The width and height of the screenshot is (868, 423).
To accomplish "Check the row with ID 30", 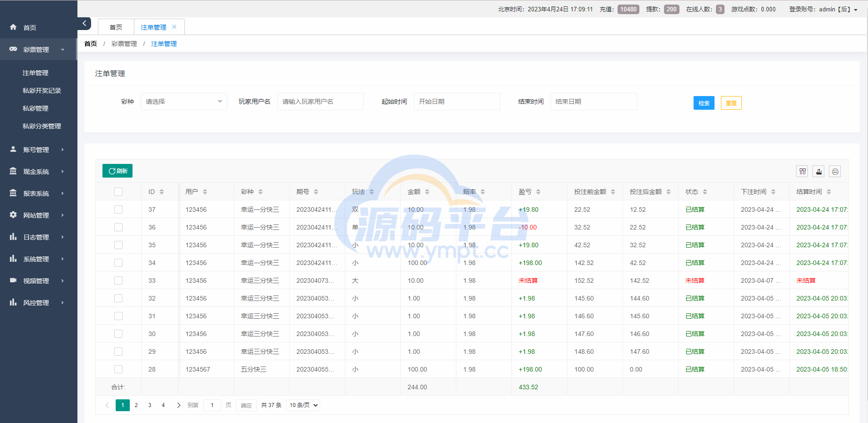I will click(118, 334).
